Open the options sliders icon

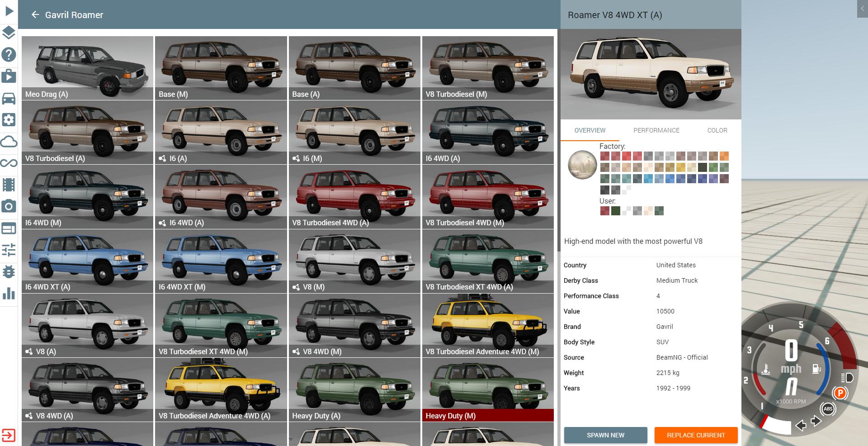tap(9, 250)
